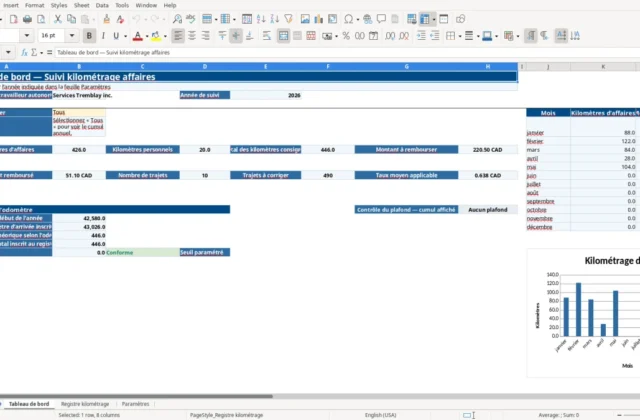Open the Tools menu
The image size is (640, 420).
(x=122, y=5)
